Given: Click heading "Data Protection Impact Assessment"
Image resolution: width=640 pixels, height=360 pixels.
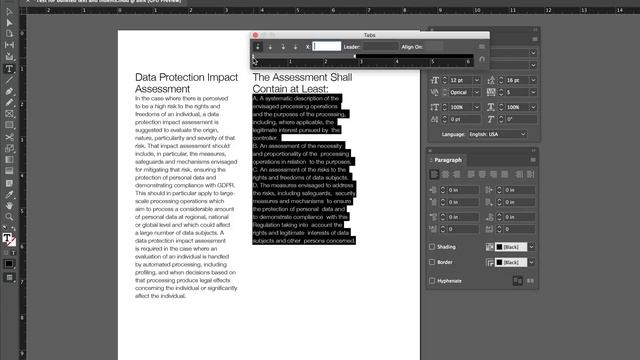Looking at the screenshot, I should pyautogui.click(x=187, y=83).
